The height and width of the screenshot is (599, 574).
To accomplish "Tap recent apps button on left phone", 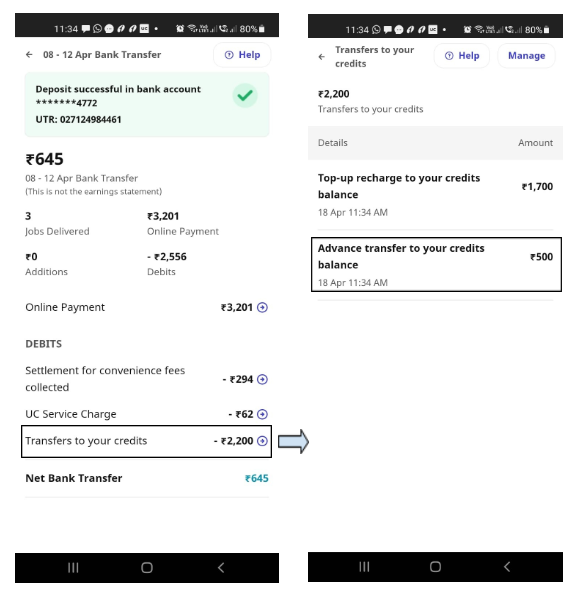I will pyautogui.click(x=73, y=568).
